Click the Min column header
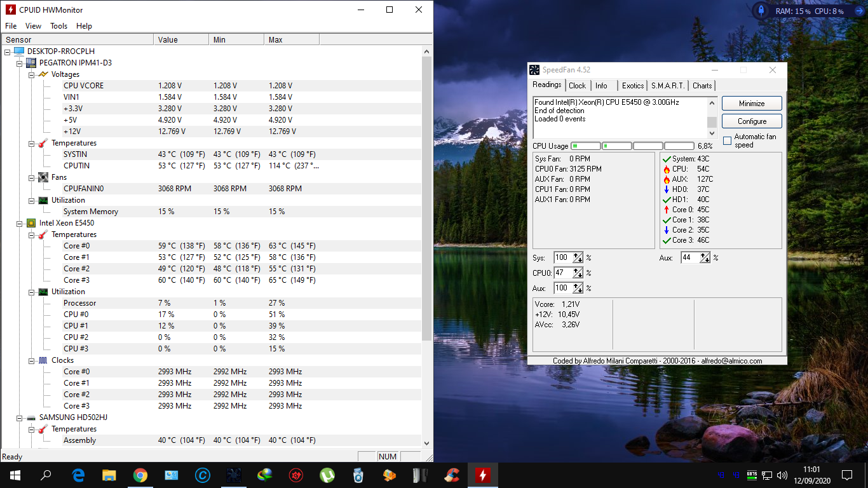 pyautogui.click(x=236, y=39)
